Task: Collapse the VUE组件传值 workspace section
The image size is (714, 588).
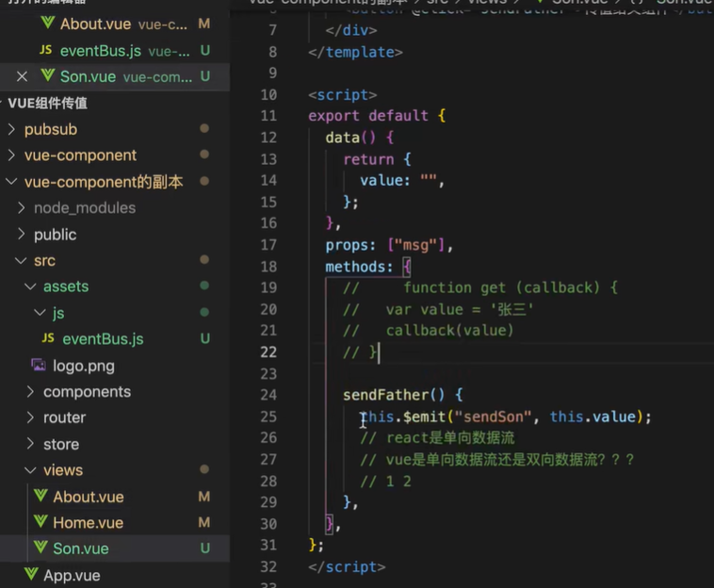Action: (47, 104)
